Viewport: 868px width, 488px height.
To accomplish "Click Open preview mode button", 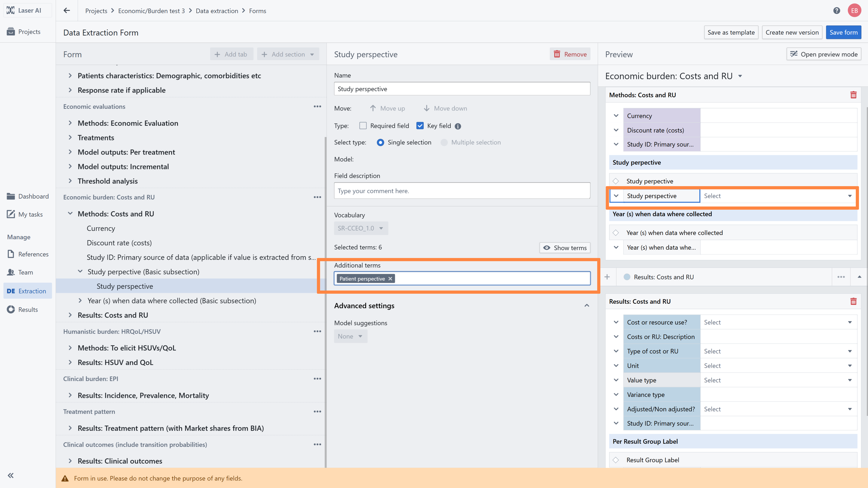I will coord(823,54).
